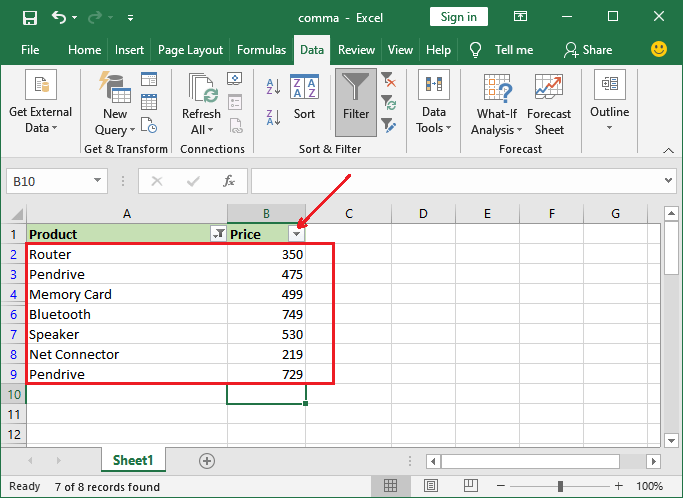Click From Table icon
This screenshot has width=683, height=498.
pos(149,102)
